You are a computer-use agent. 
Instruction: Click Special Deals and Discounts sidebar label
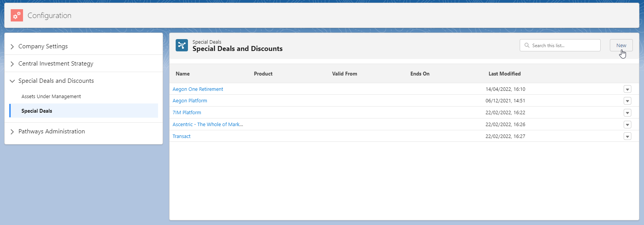pyautogui.click(x=56, y=81)
